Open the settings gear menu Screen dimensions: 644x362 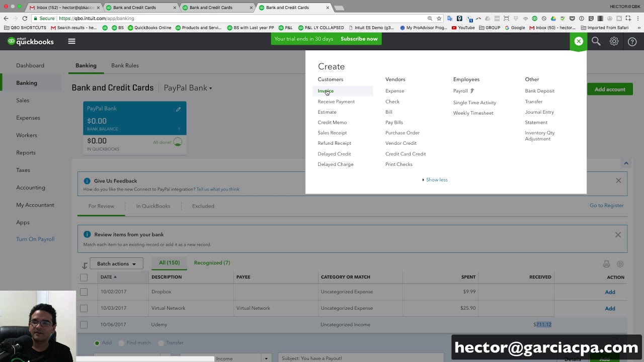pos(614,41)
